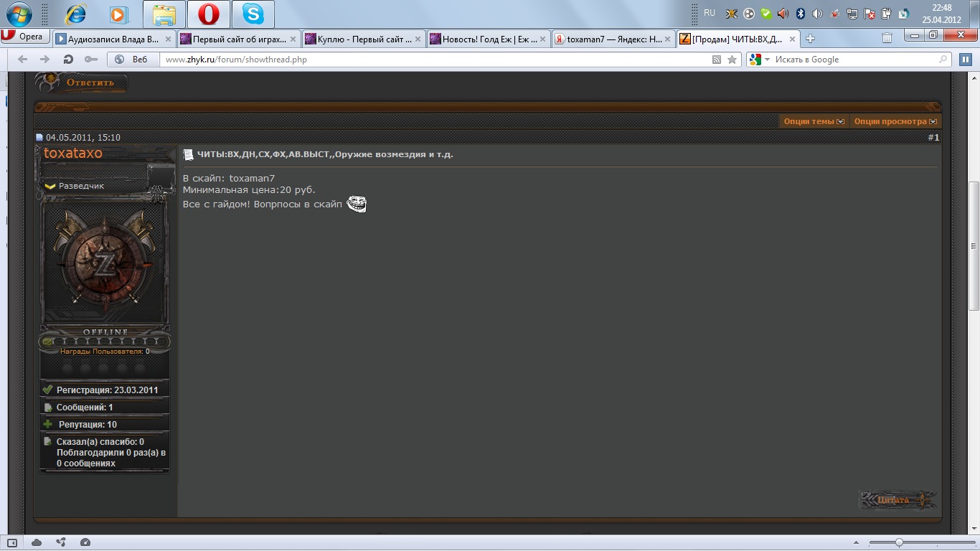The image size is (980, 551).
Task: Click the vertical page scrollbar
Action: 974,245
